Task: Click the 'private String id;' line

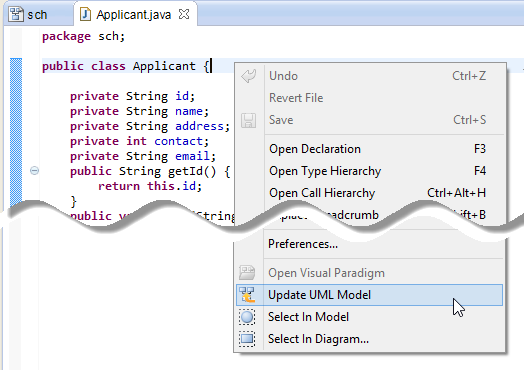Action: pos(132,96)
